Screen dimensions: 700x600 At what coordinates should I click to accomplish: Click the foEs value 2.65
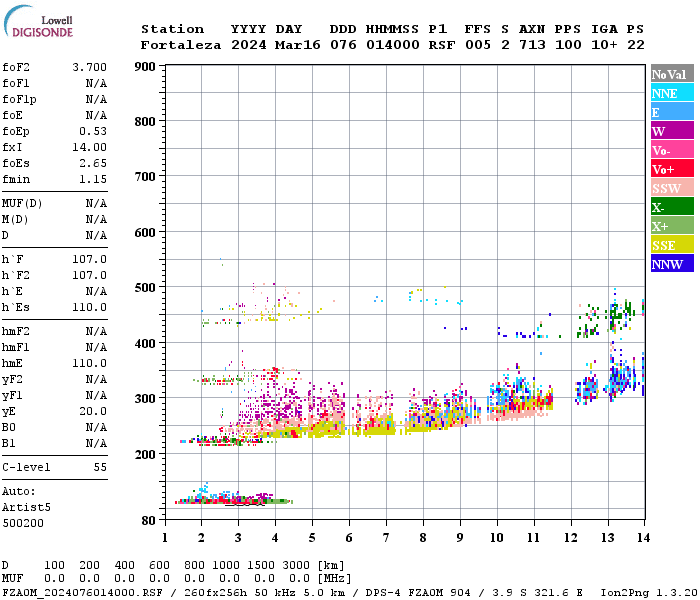[x=93, y=163]
